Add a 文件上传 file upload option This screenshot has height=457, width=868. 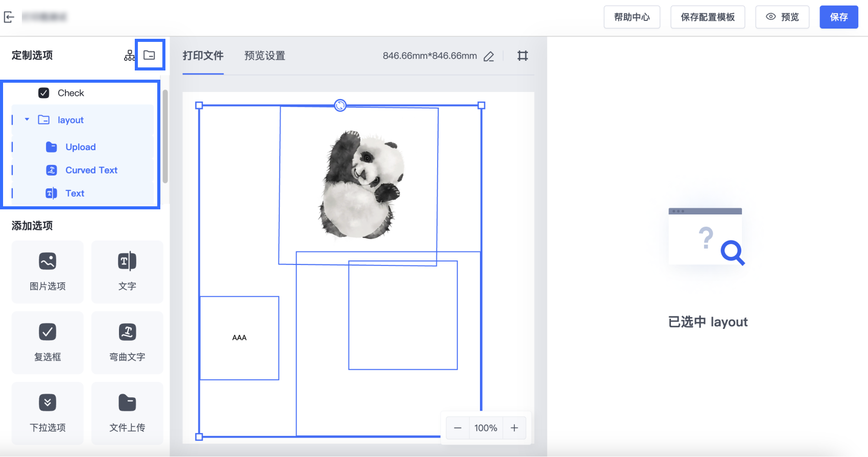(127, 413)
